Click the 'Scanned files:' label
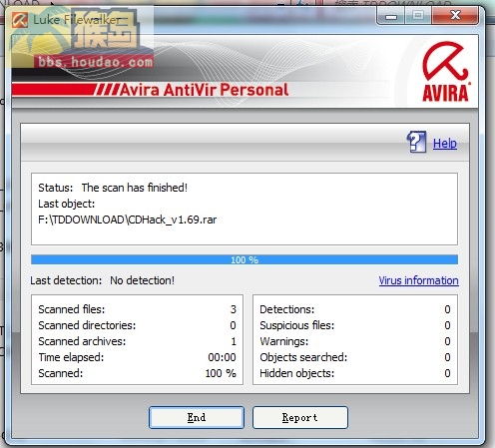Screen dimensions: 495x448 [x=72, y=309]
